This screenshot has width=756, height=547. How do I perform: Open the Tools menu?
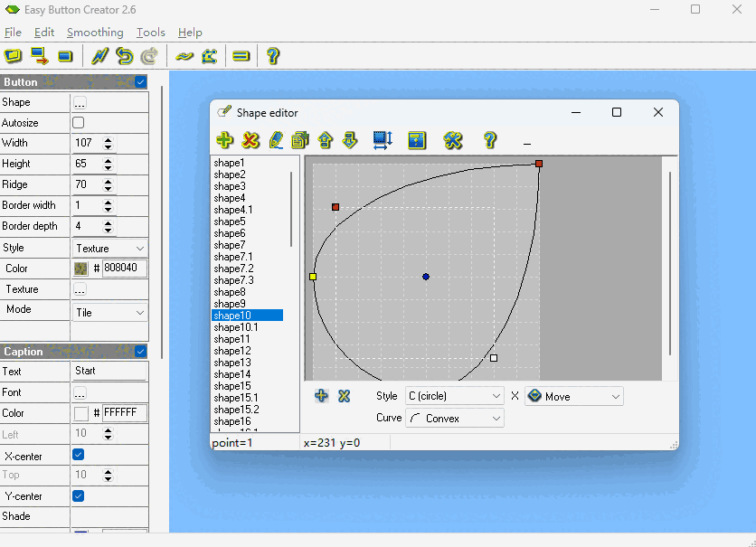(x=150, y=33)
